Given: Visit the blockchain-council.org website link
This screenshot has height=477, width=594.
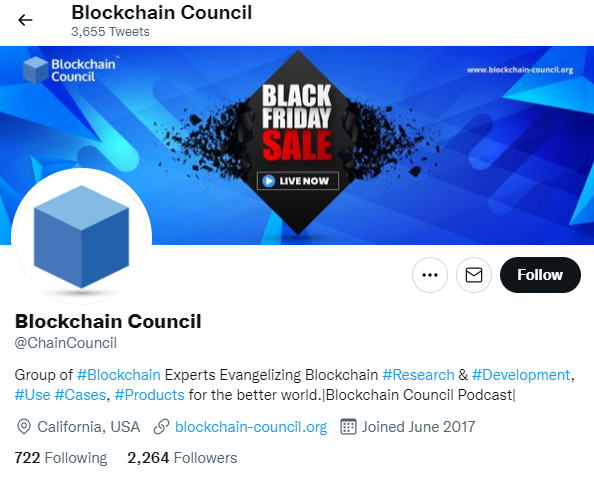Looking at the screenshot, I should (251, 427).
